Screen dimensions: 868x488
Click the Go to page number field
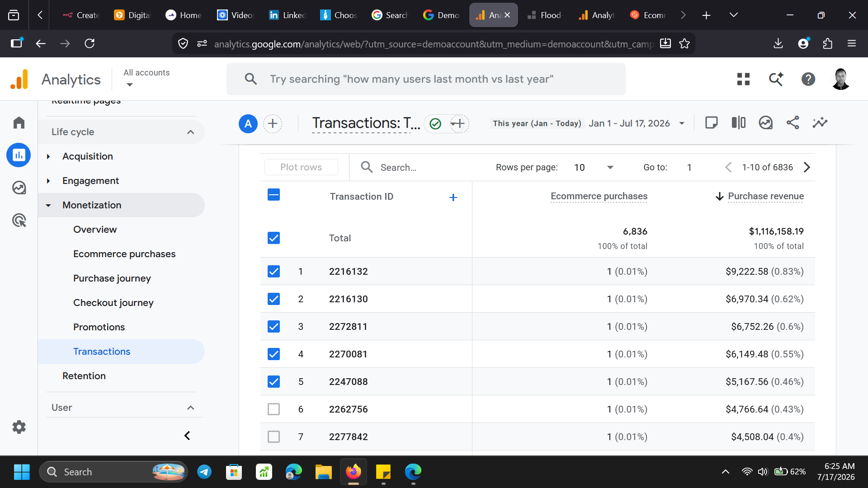689,167
